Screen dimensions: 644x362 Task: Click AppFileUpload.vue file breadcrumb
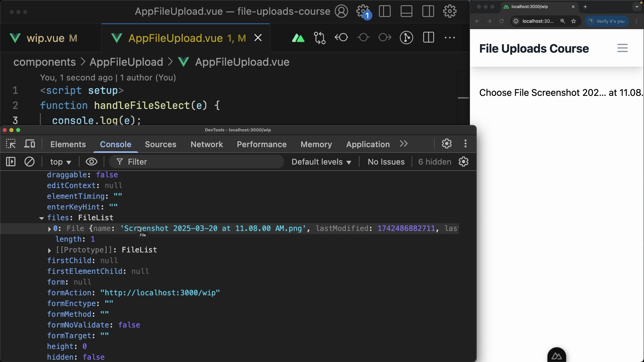[x=242, y=62]
